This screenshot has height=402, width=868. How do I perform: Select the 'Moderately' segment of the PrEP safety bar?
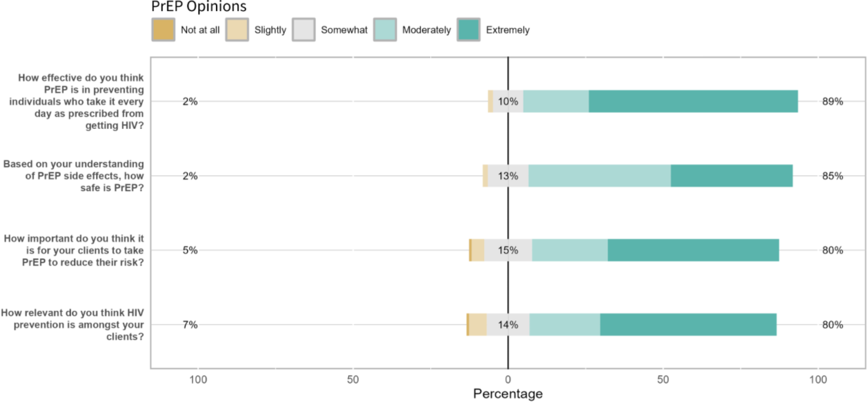(599, 176)
